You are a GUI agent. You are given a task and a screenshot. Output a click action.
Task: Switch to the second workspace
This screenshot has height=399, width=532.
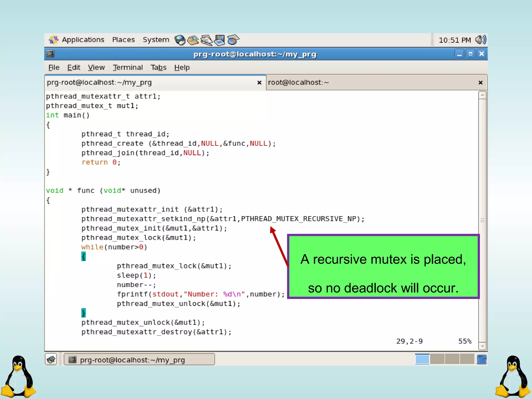point(437,359)
